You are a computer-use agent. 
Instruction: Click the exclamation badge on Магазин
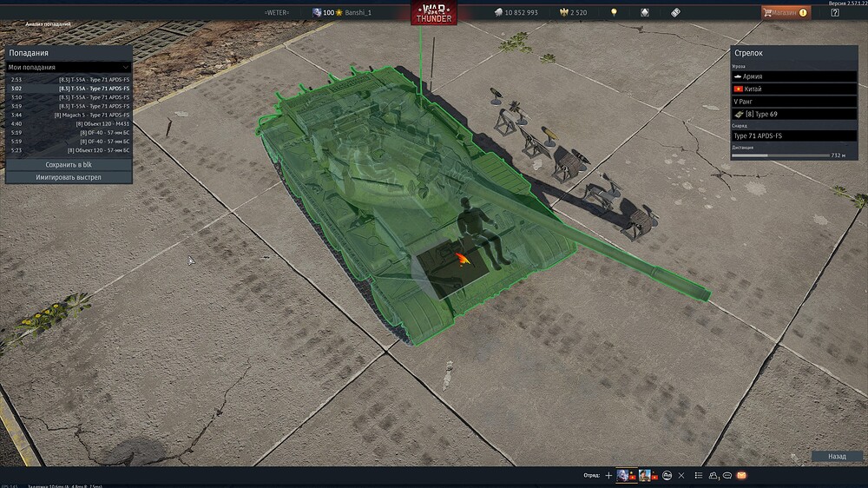[x=803, y=12]
